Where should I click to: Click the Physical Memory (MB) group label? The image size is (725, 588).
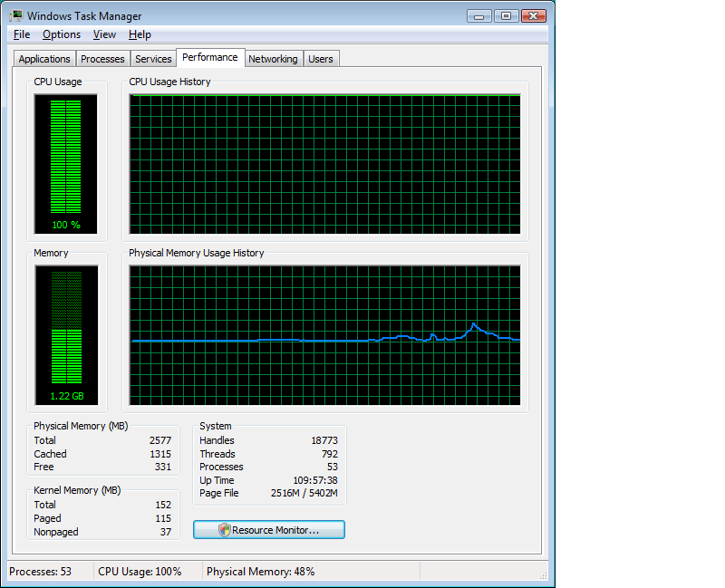[x=81, y=426]
